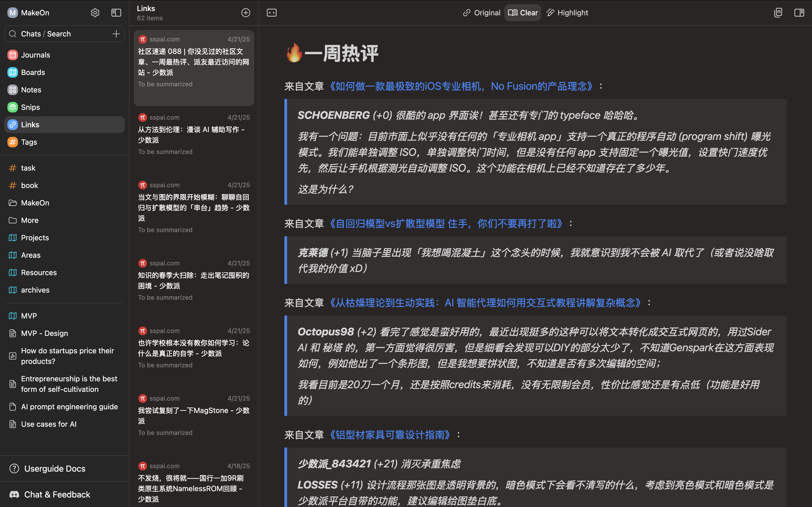Viewport: 812px width, 507px height.
Task: Toggle the right sidebar panel icon
Action: (799, 13)
